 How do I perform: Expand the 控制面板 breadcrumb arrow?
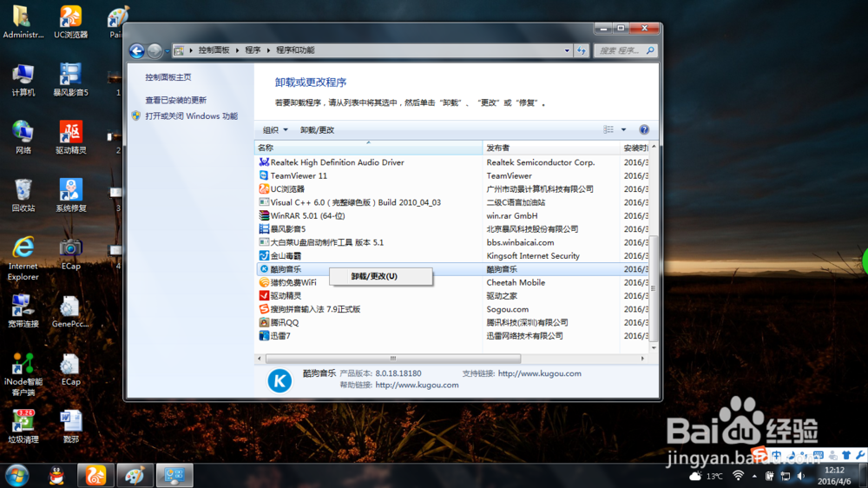pos(237,50)
